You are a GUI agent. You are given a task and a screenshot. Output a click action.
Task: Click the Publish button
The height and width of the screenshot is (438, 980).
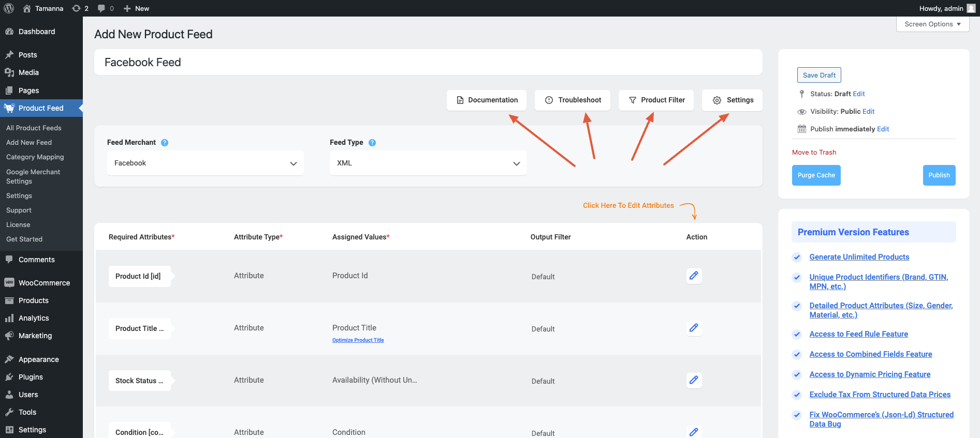(x=939, y=175)
